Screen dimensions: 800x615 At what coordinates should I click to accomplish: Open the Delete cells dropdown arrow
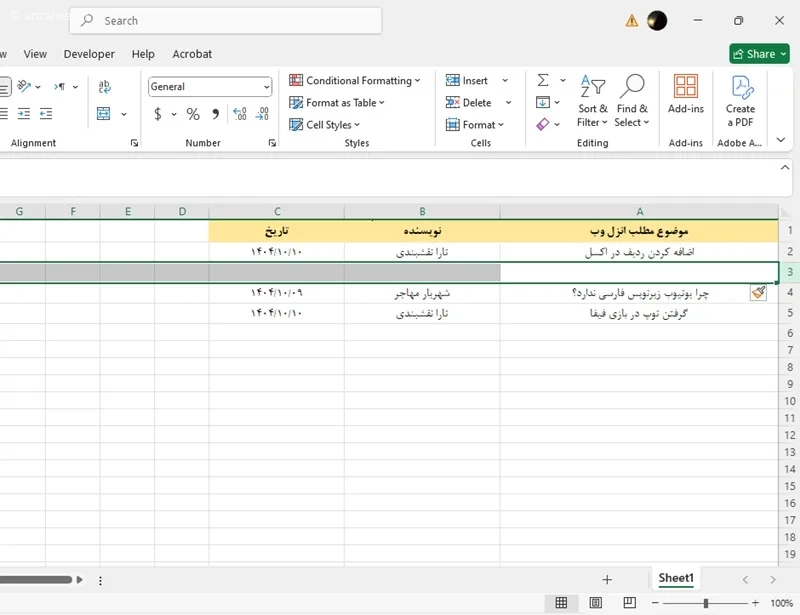tap(508, 103)
